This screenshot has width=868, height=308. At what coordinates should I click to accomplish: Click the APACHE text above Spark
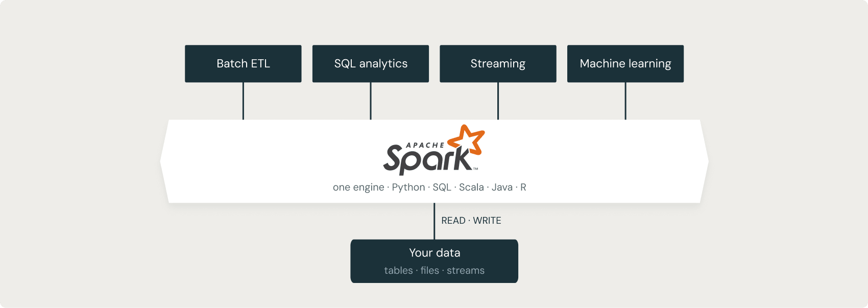(x=425, y=146)
